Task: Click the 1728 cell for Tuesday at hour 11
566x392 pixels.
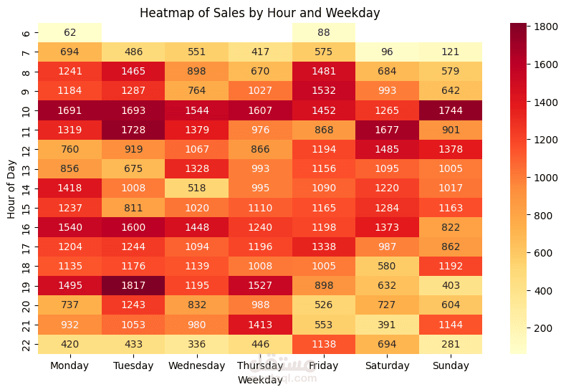Action: coord(133,130)
